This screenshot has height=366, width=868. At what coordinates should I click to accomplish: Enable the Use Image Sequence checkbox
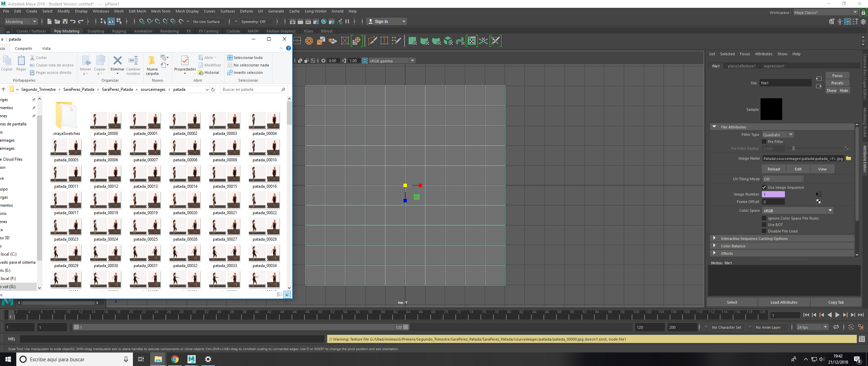pos(765,187)
